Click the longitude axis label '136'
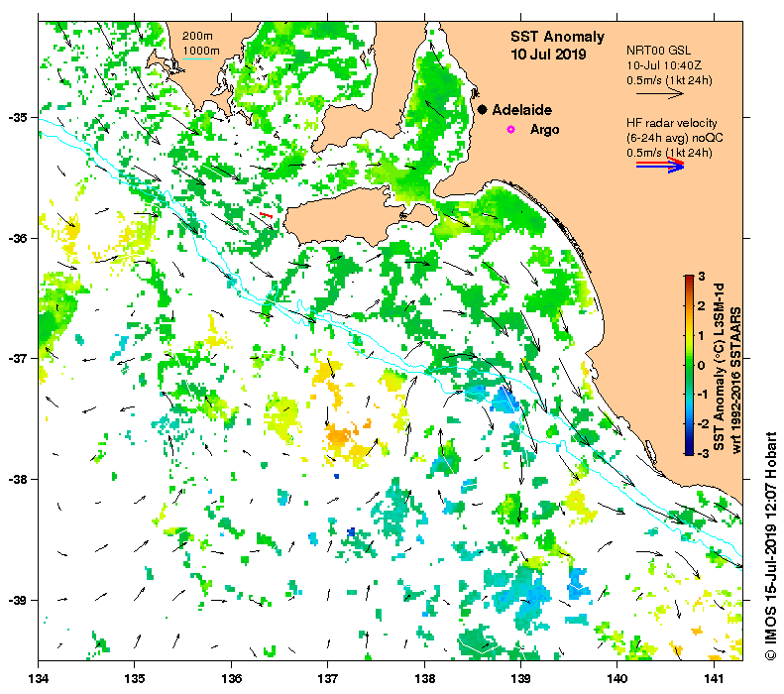This screenshot has height=694, width=784. click(x=232, y=678)
